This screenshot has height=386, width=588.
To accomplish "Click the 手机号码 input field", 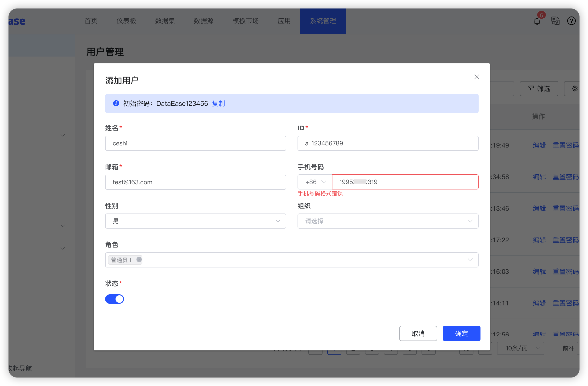I will 405,182.
